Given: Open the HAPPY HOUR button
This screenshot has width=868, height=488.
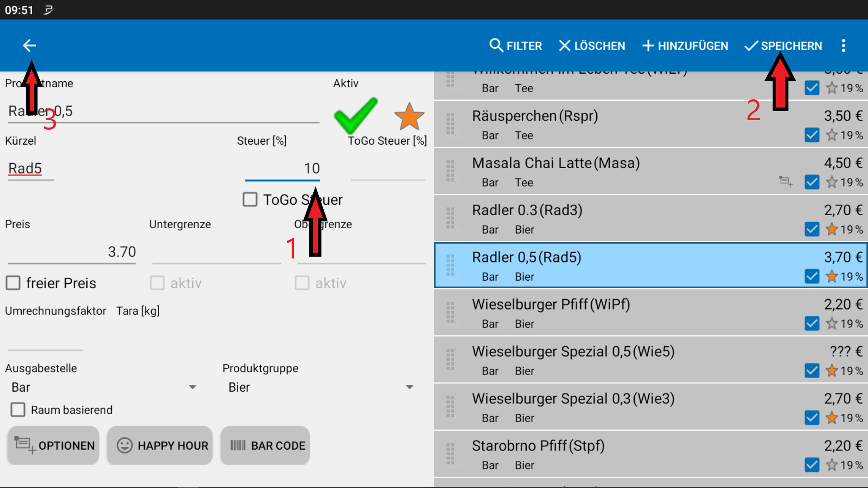Looking at the screenshot, I should [x=160, y=445].
